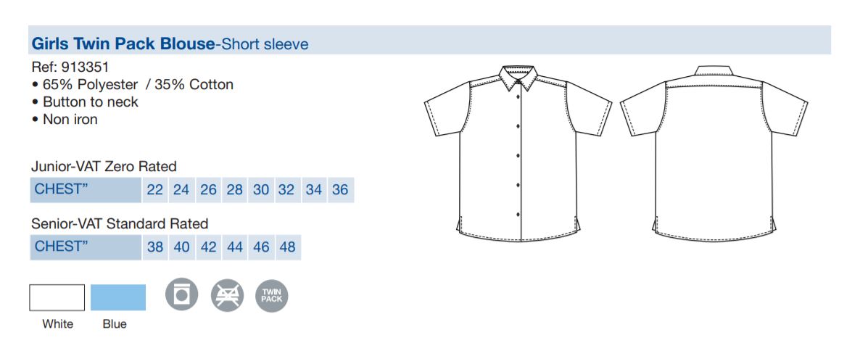Viewport: 868px width, 351px height.
Task: Select senior chest size 38
Action: [155, 247]
